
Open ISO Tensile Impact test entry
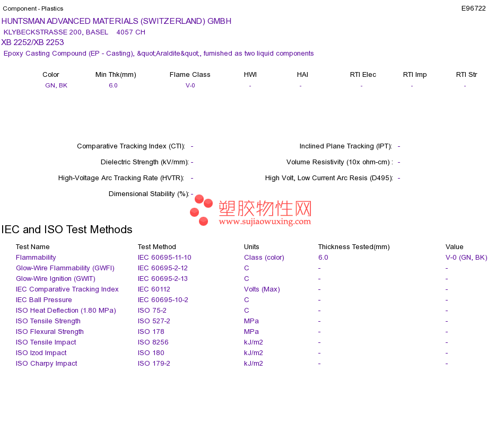46,342
